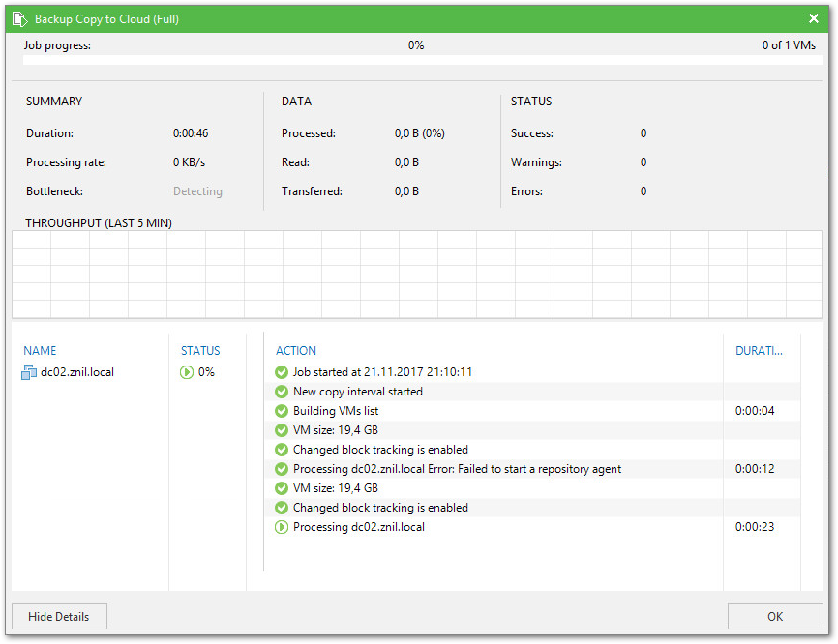Click the VM icon next to dc02.znil.local

click(x=29, y=372)
